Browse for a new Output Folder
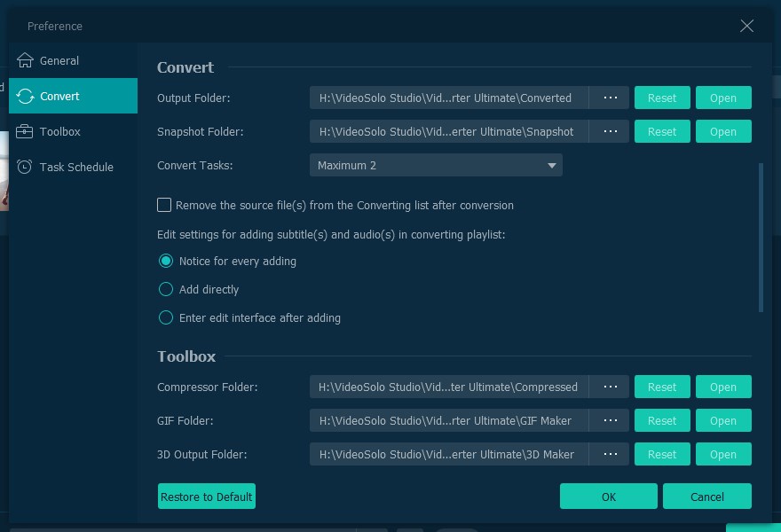Image resolution: width=781 pixels, height=532 pixels. tap(609, 98)
